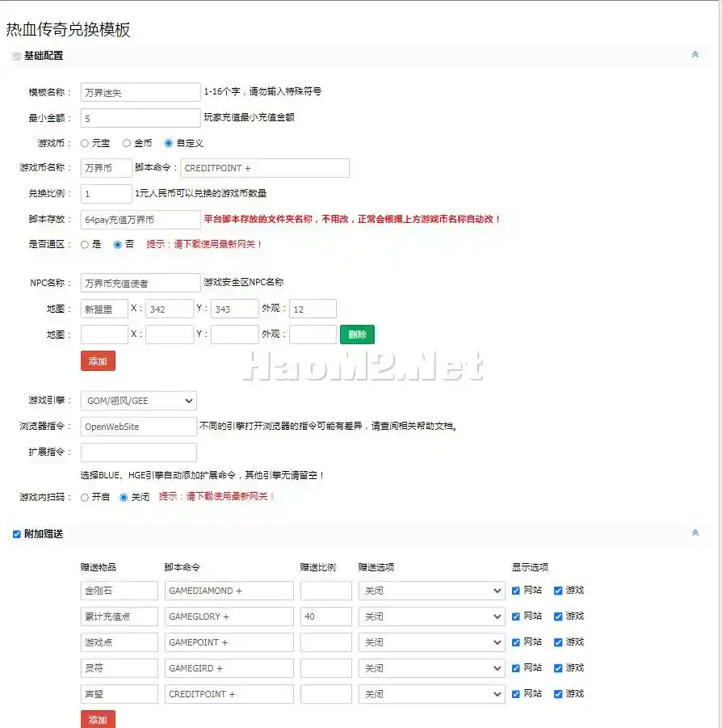Click the empty second 地图 name field

point(104,335)
